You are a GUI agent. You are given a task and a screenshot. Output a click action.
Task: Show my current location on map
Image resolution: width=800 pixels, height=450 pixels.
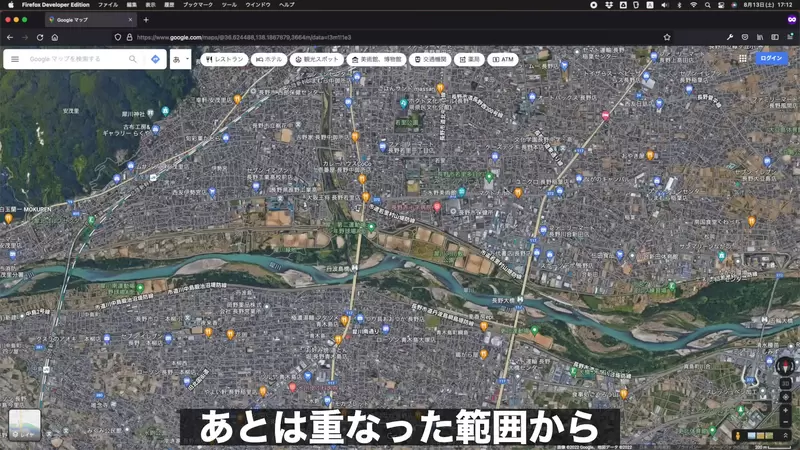(785, 397)
